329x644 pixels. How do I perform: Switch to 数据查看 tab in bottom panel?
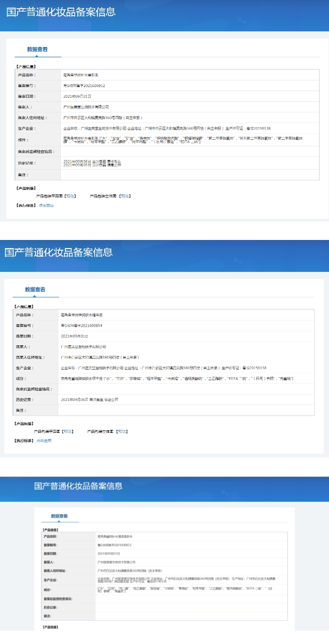[x=59, y=516]
